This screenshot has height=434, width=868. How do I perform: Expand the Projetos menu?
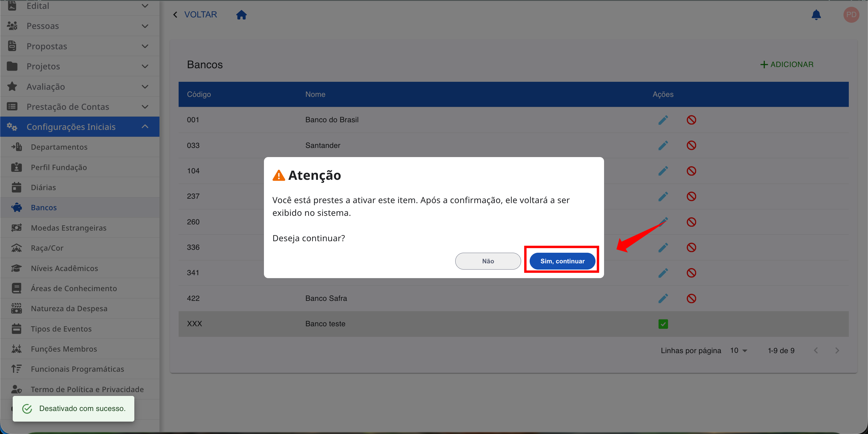(80, 66)
